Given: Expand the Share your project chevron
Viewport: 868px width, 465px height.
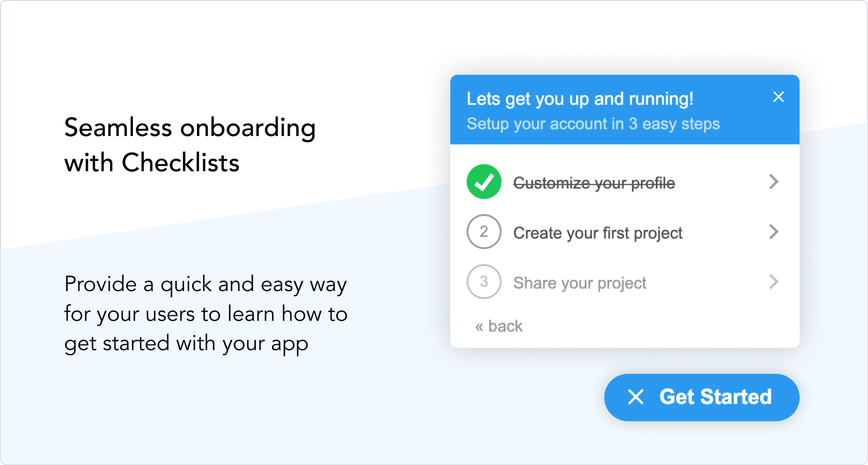Looking at the screenshot, I should point(774,282).
